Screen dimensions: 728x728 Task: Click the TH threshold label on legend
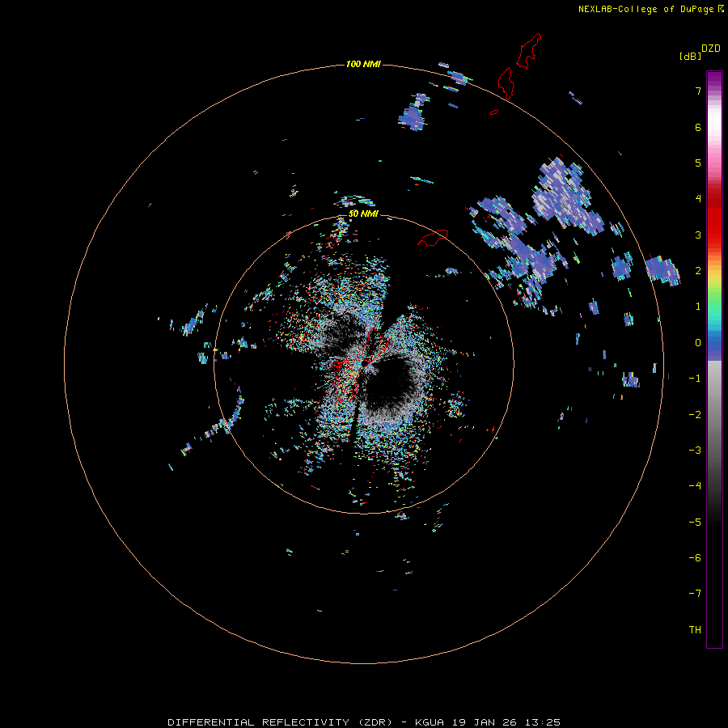(695, 630)
